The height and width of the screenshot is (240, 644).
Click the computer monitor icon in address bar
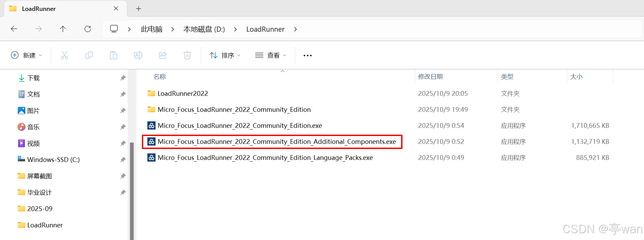coord(114,29)
